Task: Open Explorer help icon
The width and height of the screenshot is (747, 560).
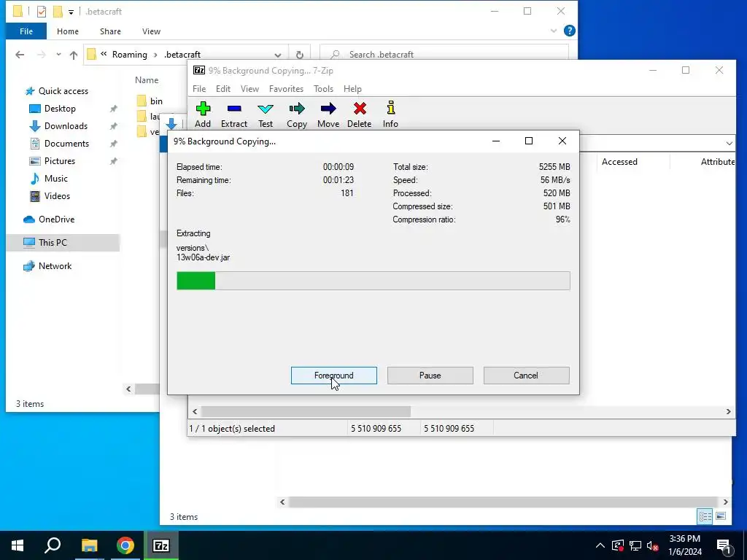Action: [569, 31]
